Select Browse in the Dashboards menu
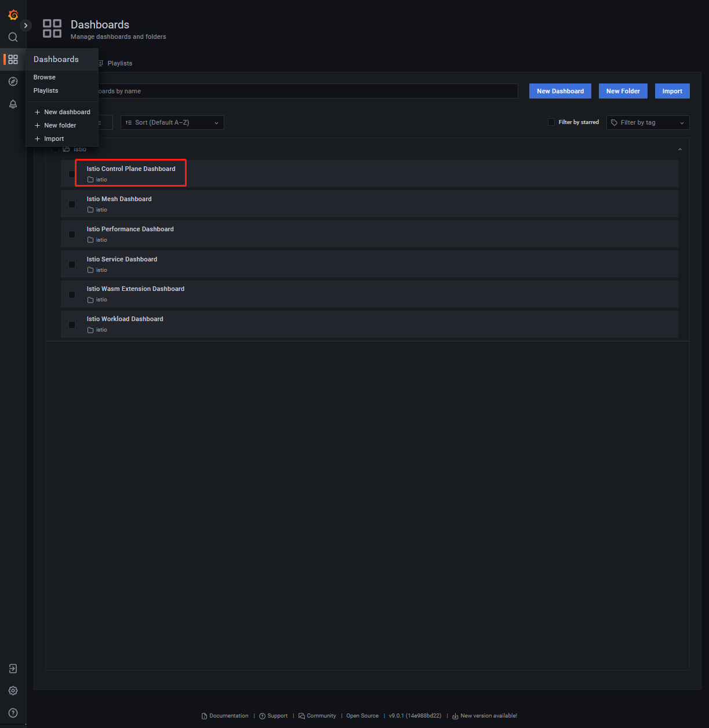The width and height of the screenshot is (709, 728). (x=45, y=77)
